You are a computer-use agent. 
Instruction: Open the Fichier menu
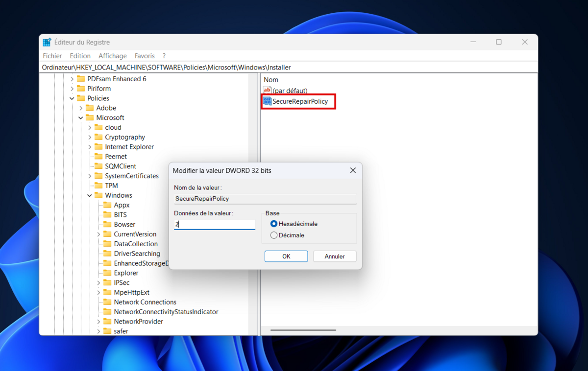(52, 56)
